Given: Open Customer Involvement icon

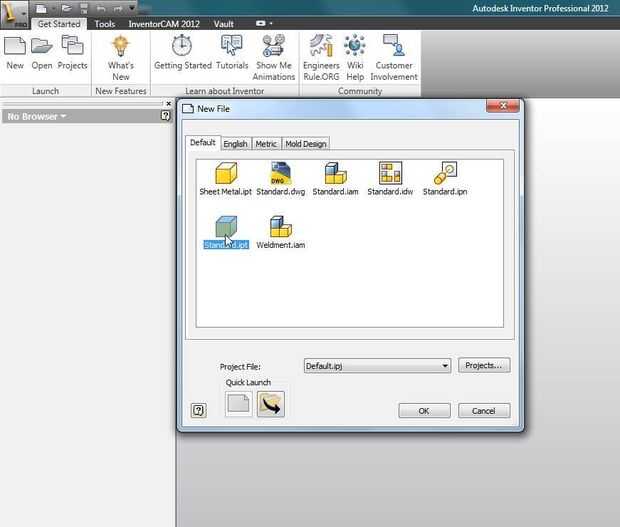Looking at the screenshot, I should [x=394, y=58].
